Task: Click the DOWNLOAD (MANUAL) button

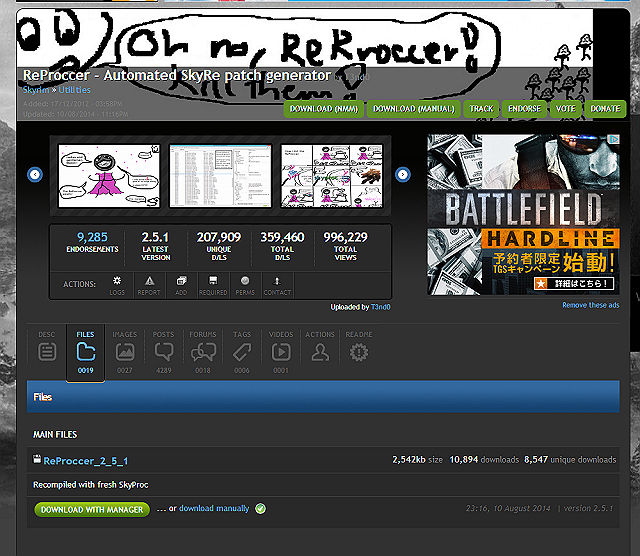Action: pos(413,109)
